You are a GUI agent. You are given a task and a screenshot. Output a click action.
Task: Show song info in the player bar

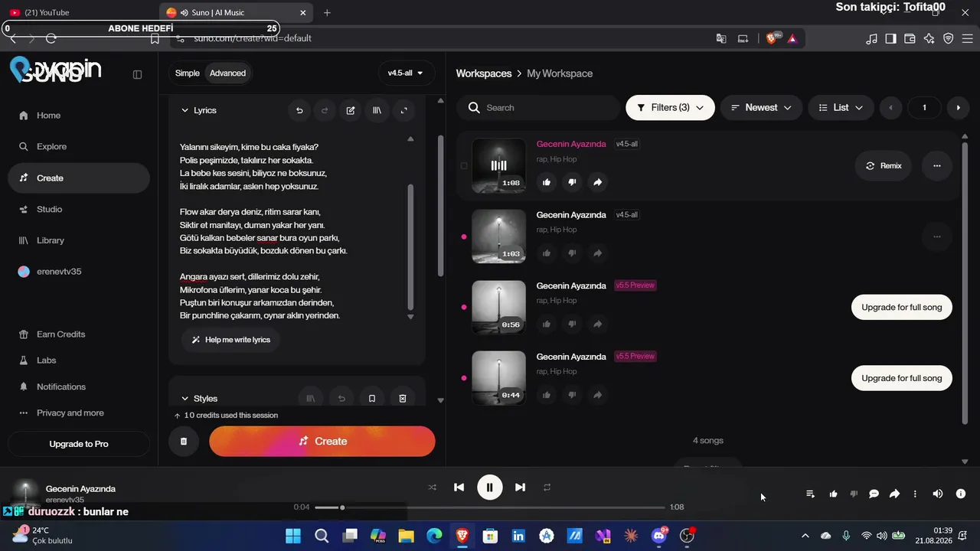961,494
